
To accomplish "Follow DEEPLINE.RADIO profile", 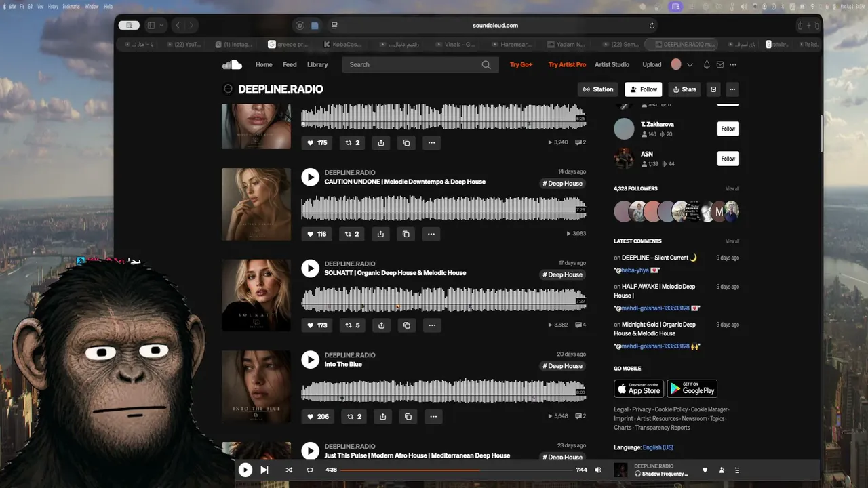I will (644, 89).
